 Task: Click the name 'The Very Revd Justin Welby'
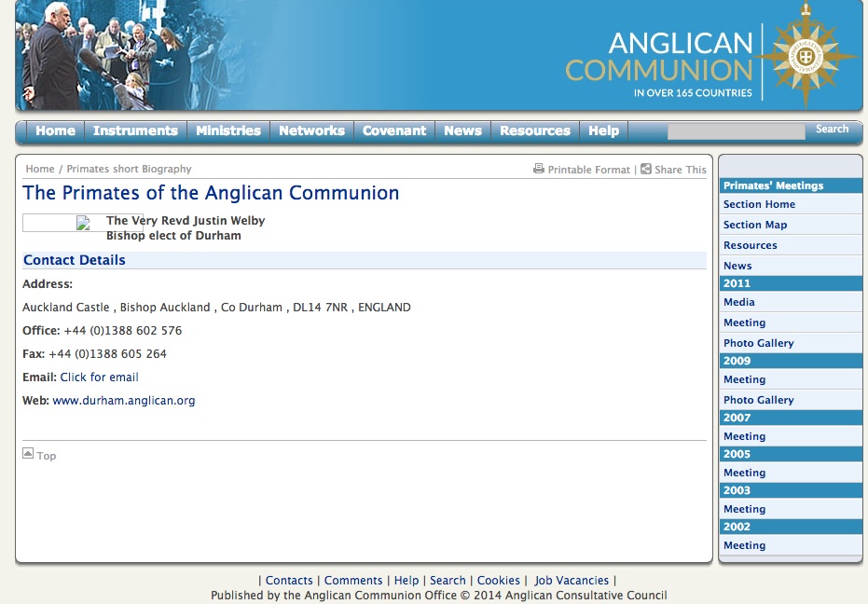[186, 220]
